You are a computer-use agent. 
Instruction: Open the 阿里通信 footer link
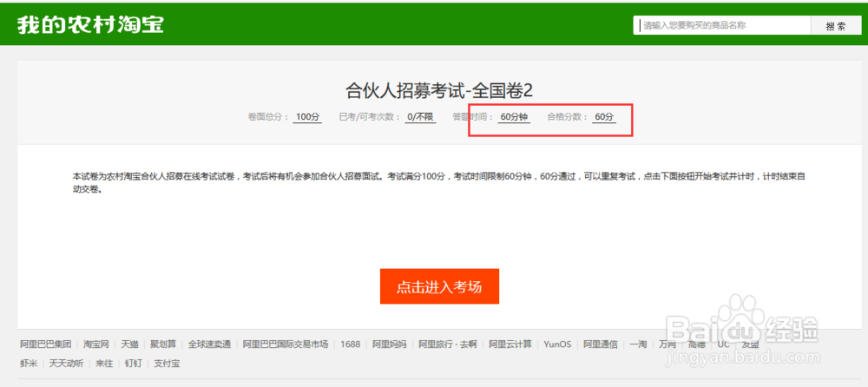coord(601,344)
